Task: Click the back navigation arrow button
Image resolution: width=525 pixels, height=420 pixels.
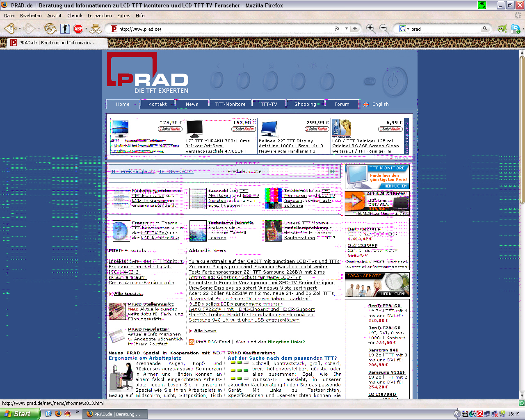Action: click(x=9, y=29)
